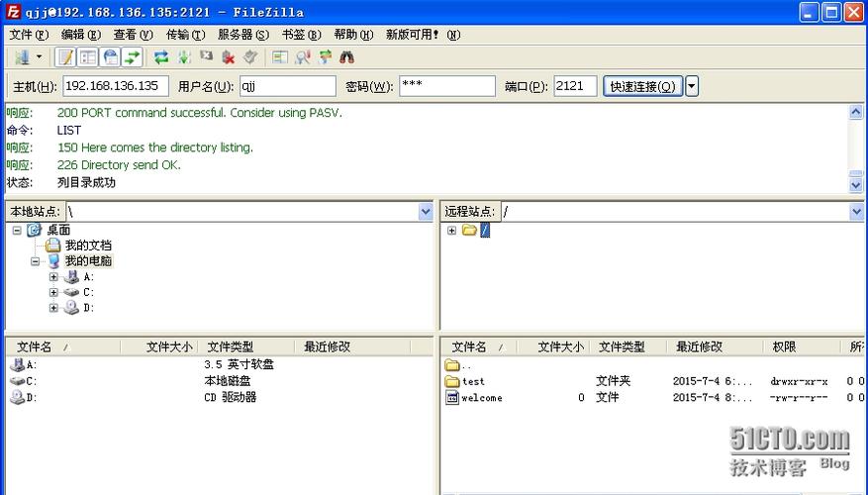Open the Site Manager dropdown arrow

pos(39,57)
